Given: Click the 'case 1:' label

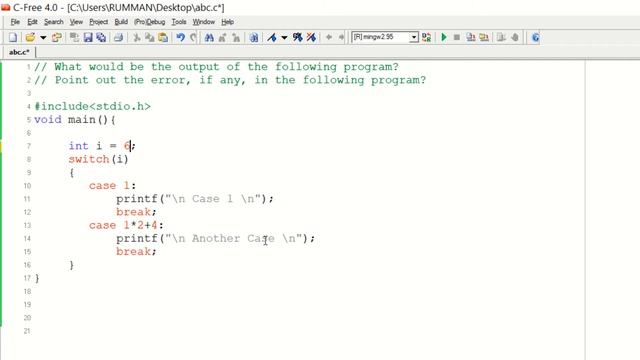Looking at the screenshot, I should 112,186.
